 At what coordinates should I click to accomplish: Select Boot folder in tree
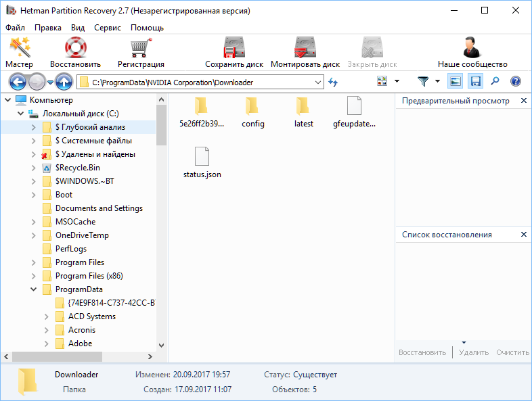(x=64, y=195)
